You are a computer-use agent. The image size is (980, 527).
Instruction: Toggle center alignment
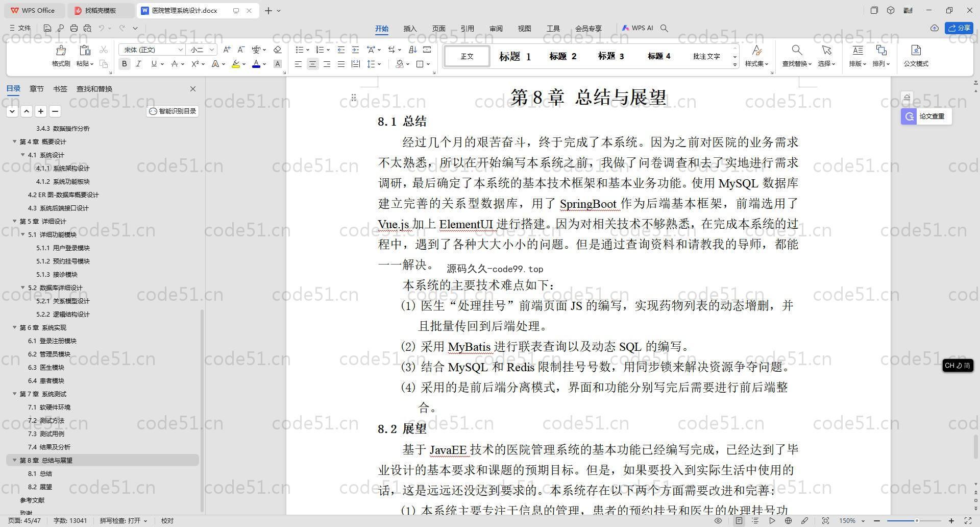click(313, 64)
